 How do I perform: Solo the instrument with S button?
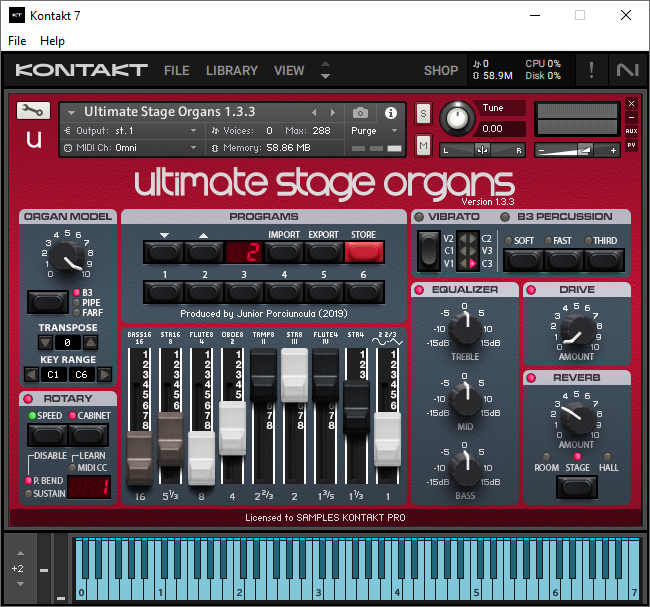(x=423, y=113)
